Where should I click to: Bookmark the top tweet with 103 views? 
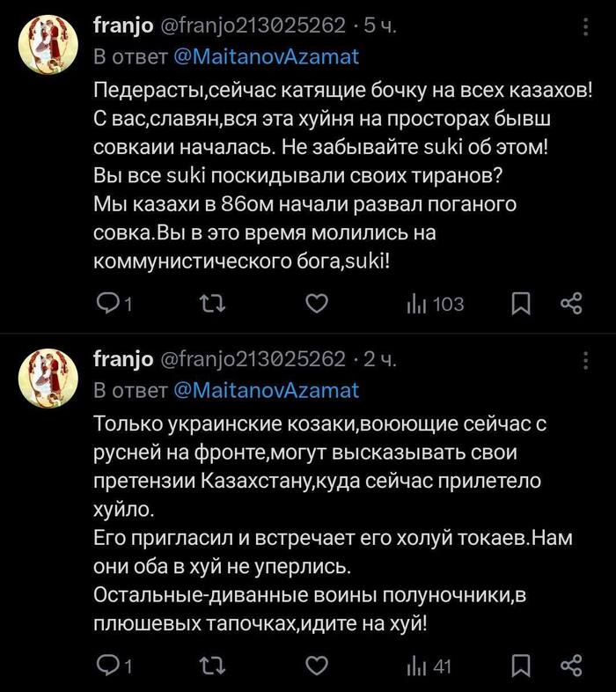[521, 305]
